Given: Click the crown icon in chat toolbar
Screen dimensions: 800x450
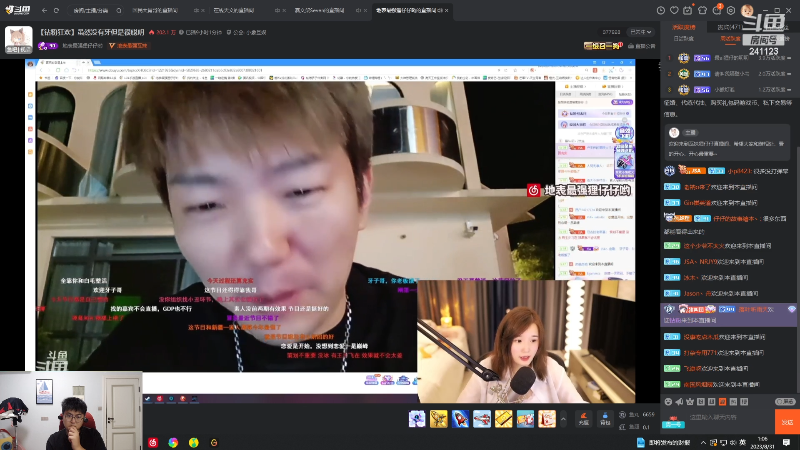Looking at the screenshot, I should (x=690, y=402).
